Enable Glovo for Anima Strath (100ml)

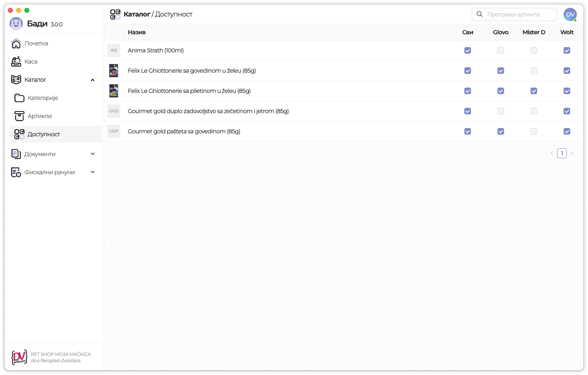click(x=501, y=50)
